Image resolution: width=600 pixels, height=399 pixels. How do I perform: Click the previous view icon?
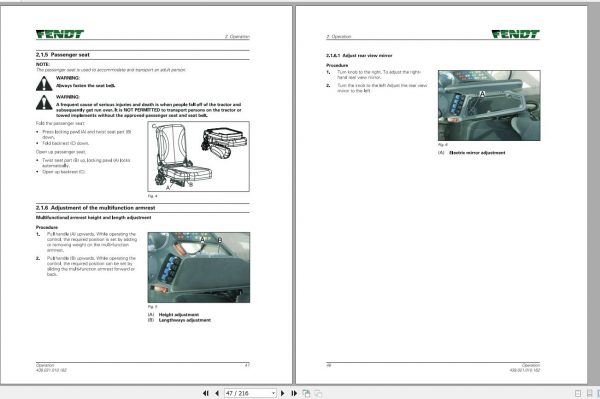pos(306,393)
